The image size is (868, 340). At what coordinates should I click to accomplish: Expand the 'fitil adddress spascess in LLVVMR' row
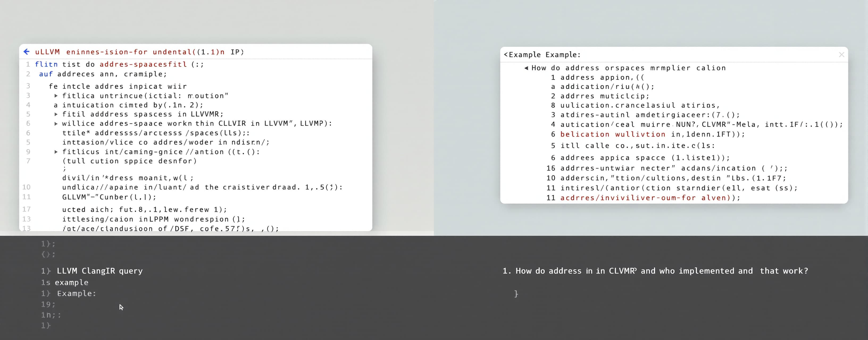point(56,114)
